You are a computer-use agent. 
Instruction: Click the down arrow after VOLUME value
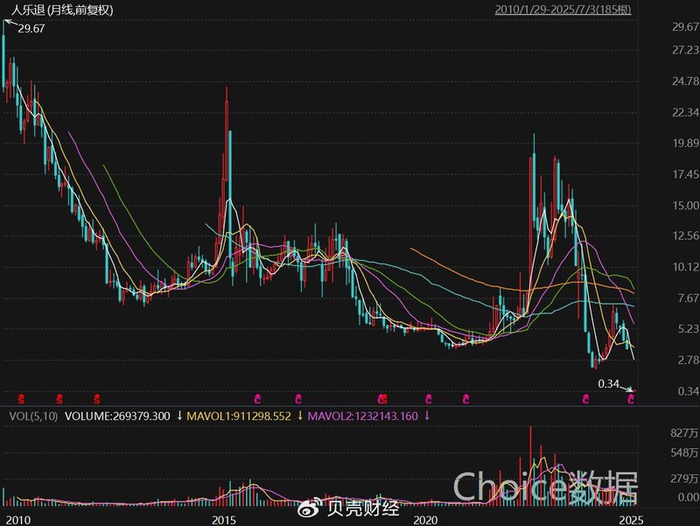[179, 416]
